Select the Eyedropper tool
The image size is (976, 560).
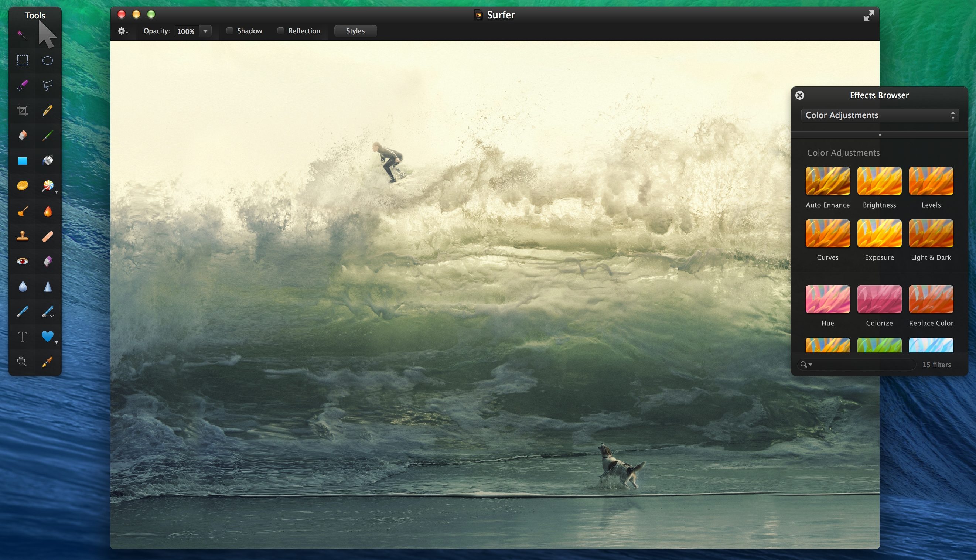tap(47, 362)
